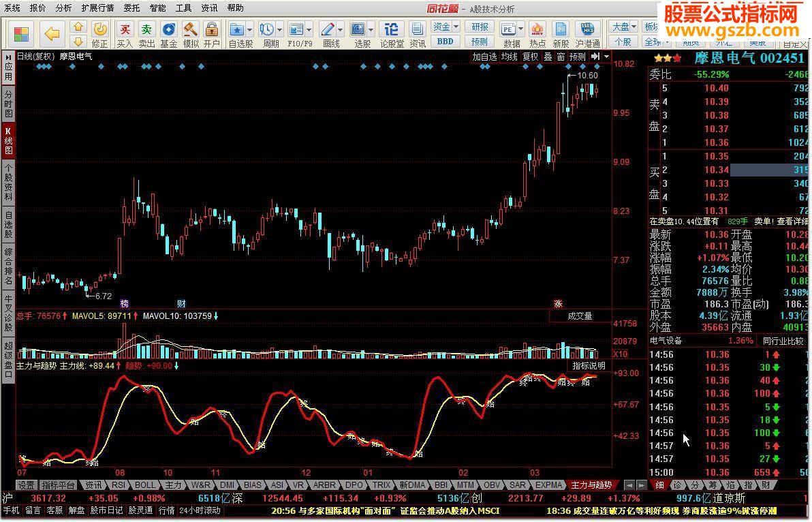The height and width of the screenshot is (522, 812).
Task: Switch to the BOLL indicator tab
Action: 145,485
